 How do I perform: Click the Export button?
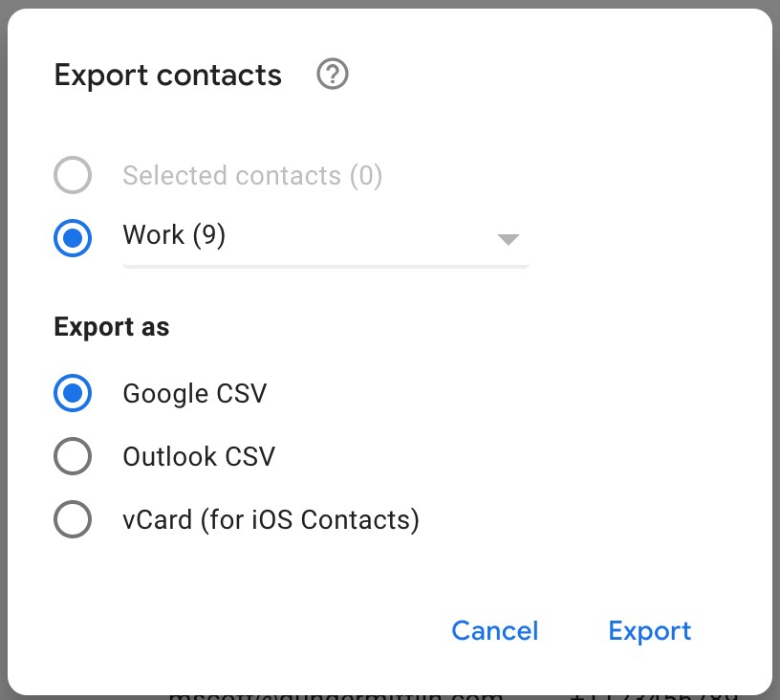tap(650, 631)
